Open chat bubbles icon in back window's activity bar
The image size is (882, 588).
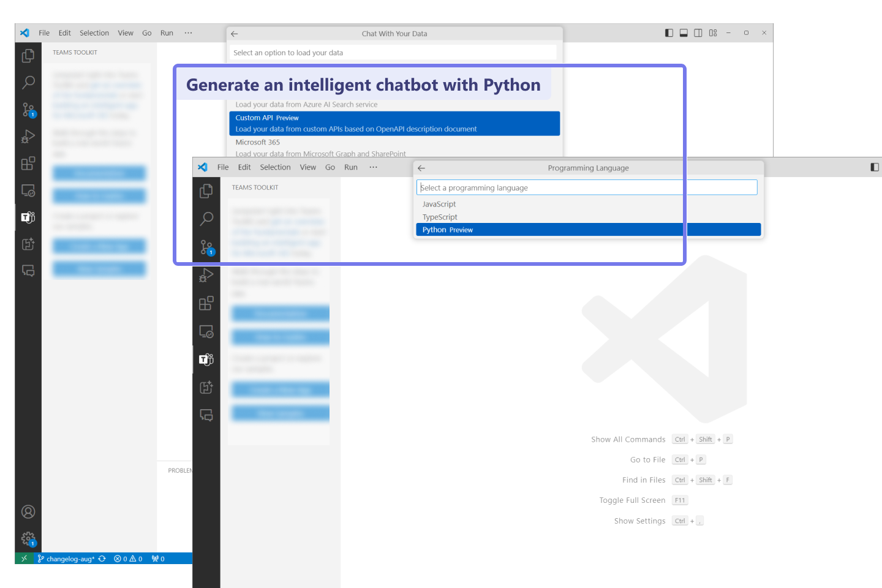28,270
